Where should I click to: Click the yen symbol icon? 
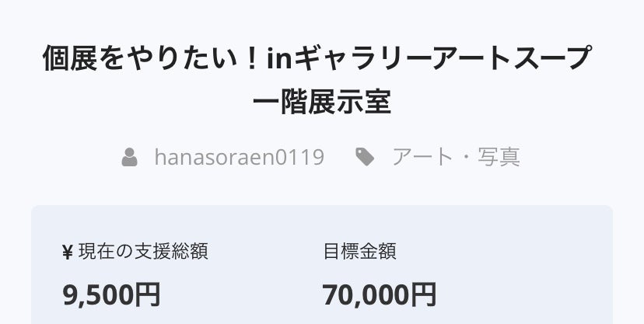(x=67, y=252)
